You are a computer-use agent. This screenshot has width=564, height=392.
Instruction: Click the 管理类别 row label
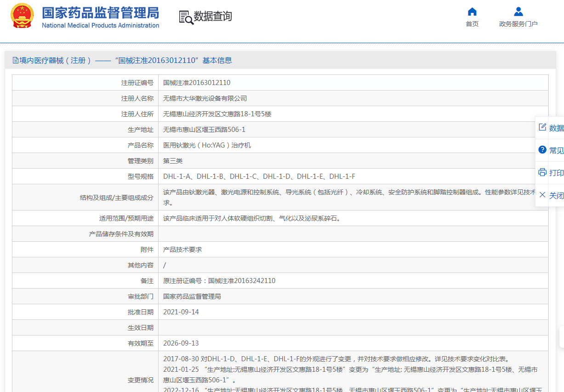tap(140, 161)
